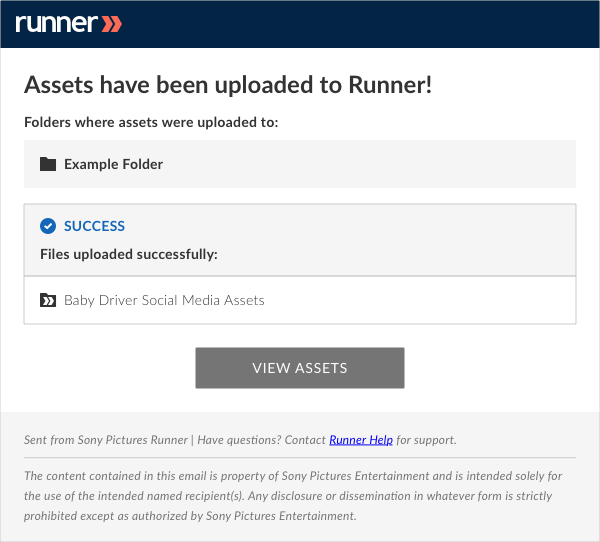Viewport: 600px width, 542px height.
Task: Click the Sony Pictures Entertainment disclaimer paragraph
Action: pos(293,496)
